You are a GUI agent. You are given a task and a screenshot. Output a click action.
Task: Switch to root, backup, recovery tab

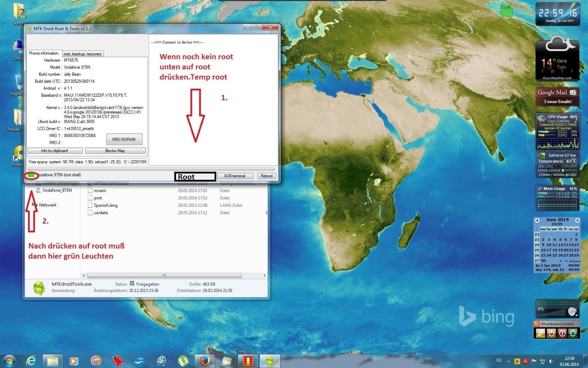[83, 54]
